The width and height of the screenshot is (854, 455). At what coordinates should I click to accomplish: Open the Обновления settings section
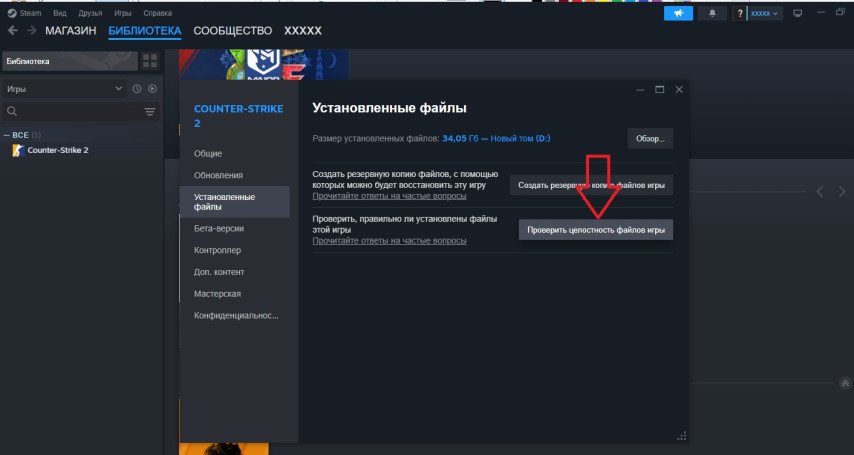pos(218,175)
